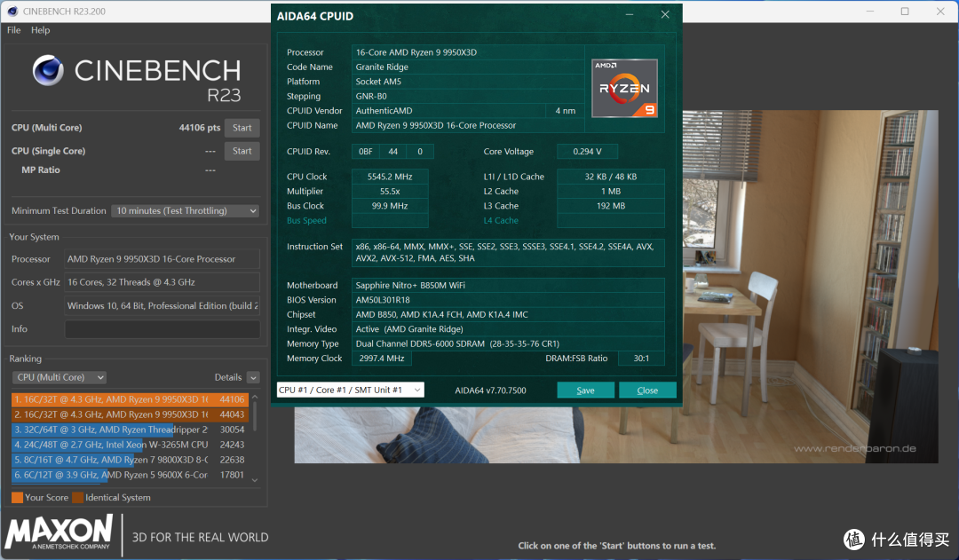Click the Motherboard value Sapphire Nitro+ B850M WiFi
The image size is (959, 560).
point(508,286)
